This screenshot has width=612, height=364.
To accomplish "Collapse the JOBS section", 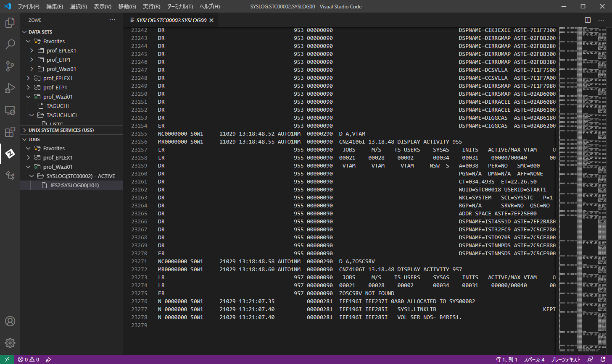I will click(25, 139).
